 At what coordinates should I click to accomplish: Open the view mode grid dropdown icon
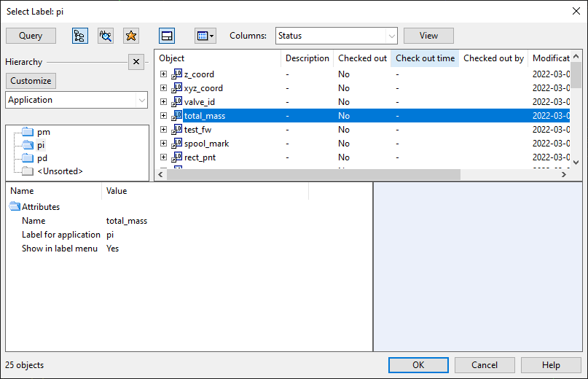(205, 36)
